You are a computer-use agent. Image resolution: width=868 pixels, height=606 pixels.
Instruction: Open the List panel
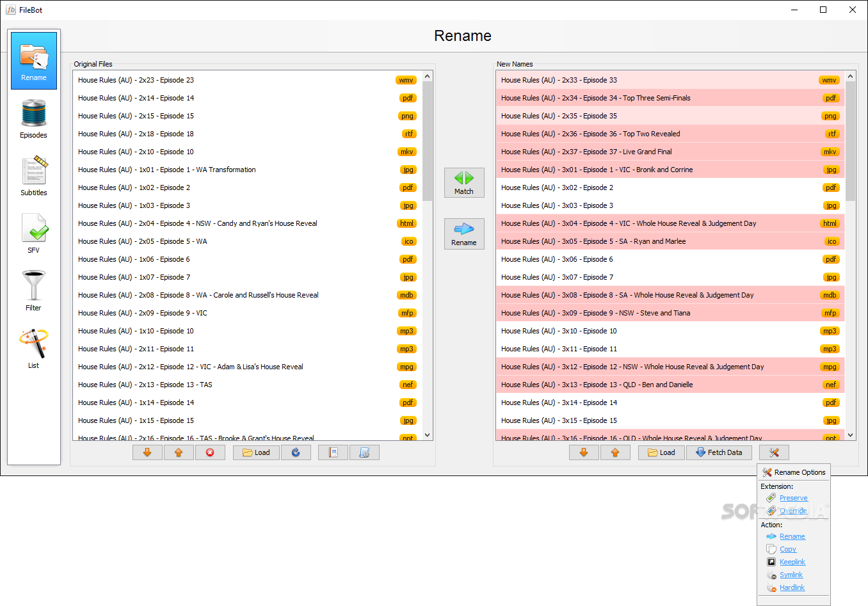tap(34, 349)
